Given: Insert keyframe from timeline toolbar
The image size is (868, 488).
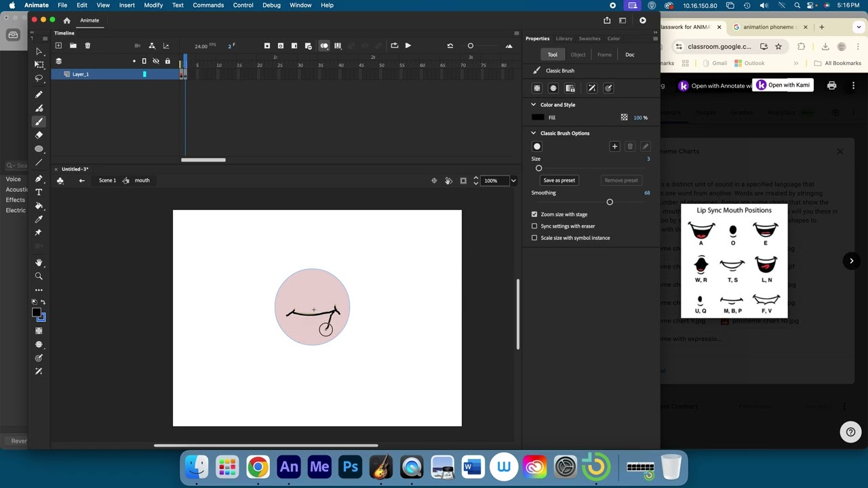Looking at the screenshot, I should tap(267, 45).
